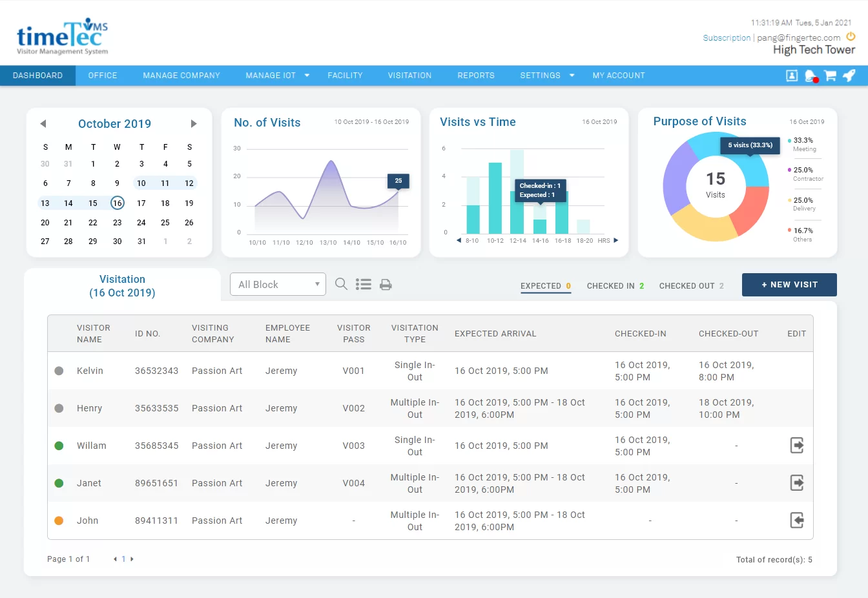Click the search magnifier icon
This screenshot has width=868, height=598.
pos(341,284)
